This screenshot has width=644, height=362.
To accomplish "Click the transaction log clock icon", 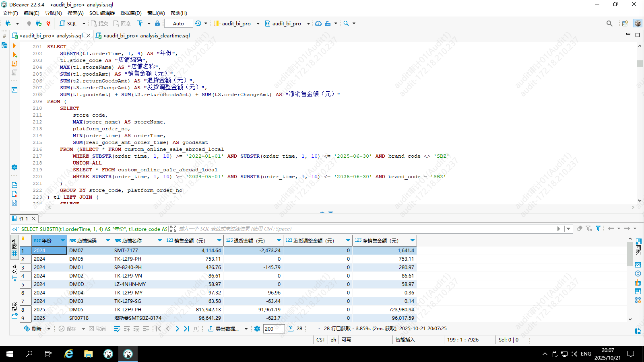I will point(198,23).
